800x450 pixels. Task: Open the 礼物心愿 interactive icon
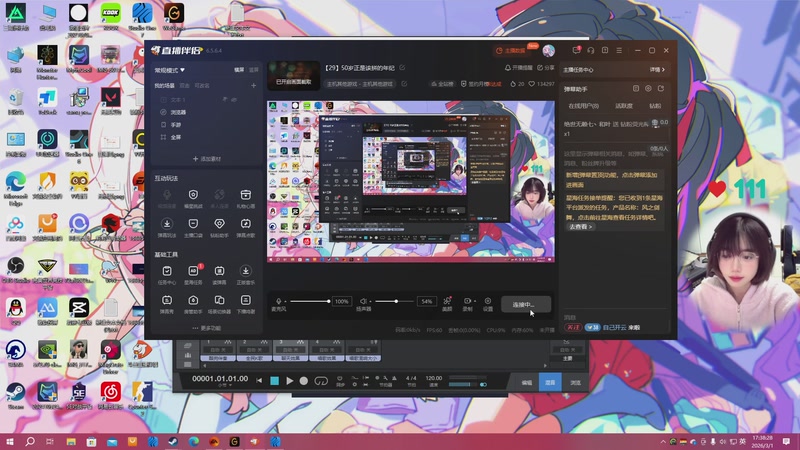pyautogui.click(x=245, y=194)
